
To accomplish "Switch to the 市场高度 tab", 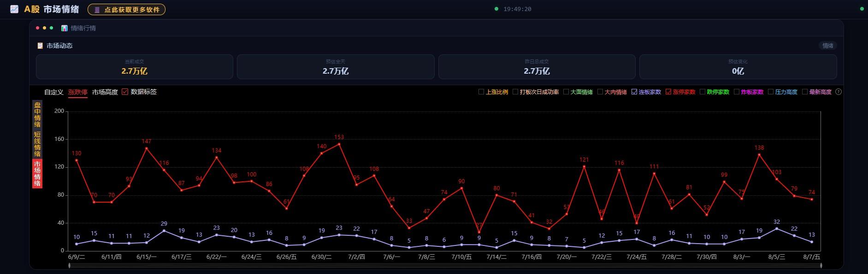I will coord(105,92).
